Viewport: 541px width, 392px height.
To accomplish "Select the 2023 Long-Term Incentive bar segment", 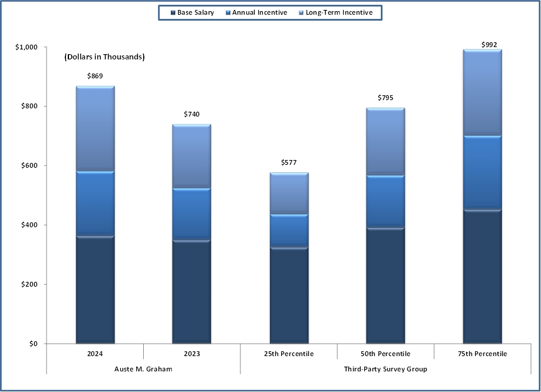I will tap(192, 156).
